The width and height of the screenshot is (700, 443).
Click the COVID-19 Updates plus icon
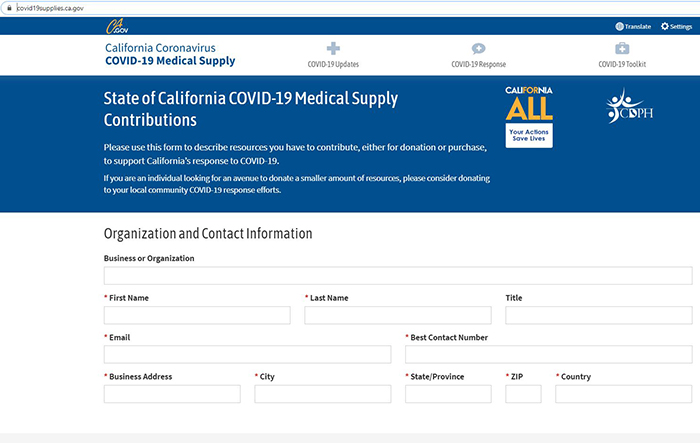333,48
